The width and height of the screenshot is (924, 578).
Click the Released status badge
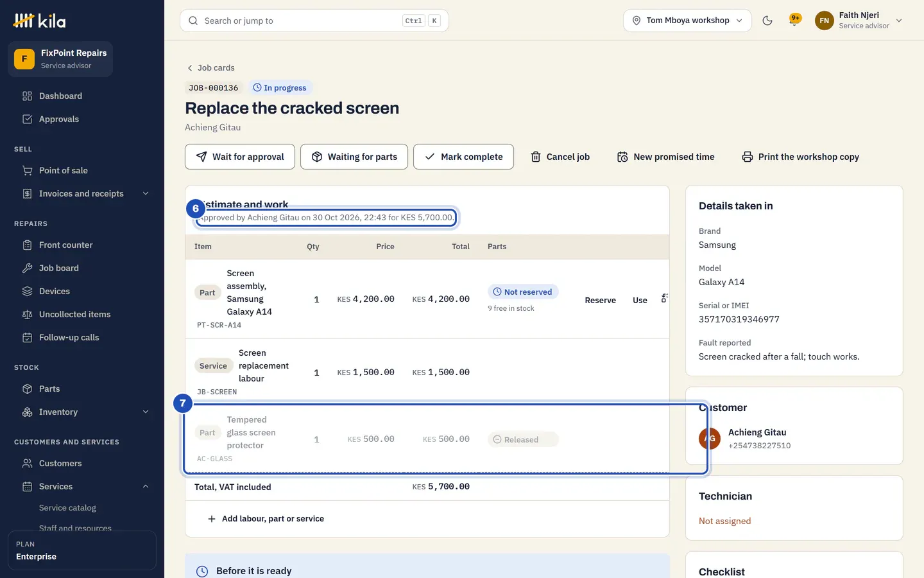(x=523, y=439)
